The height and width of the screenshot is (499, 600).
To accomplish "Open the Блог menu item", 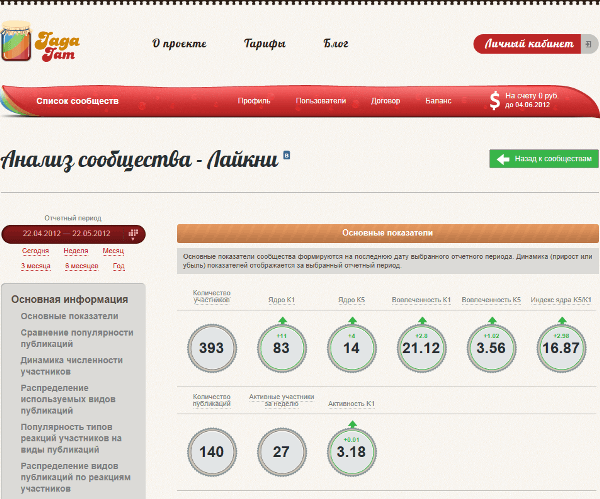I will point(336,44).
